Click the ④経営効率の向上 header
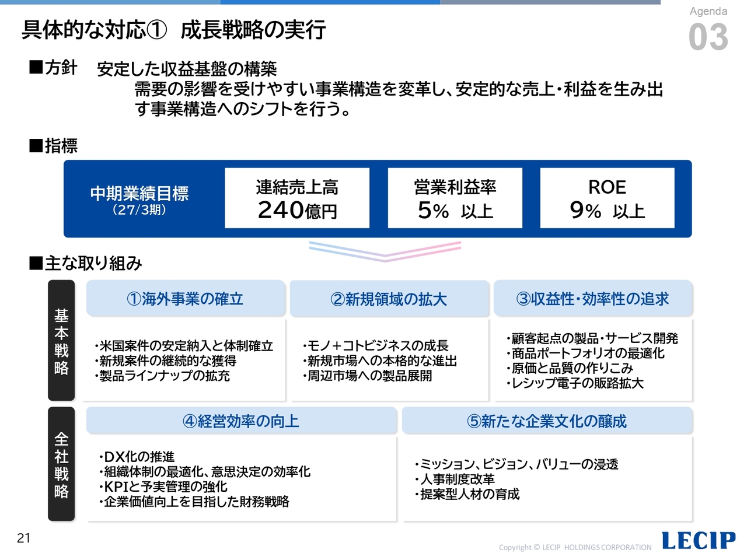Screen dimensions: 747x560 (x=242, y=421)
